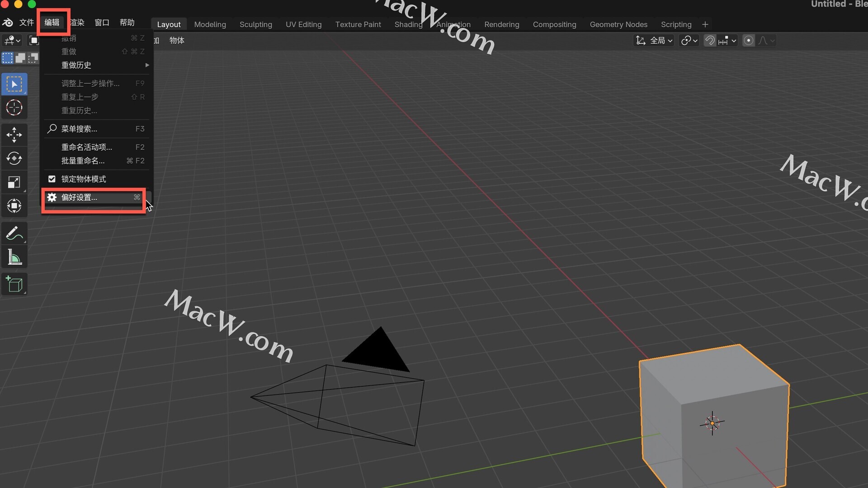Select the Move tool
868x488 pixels.
click(14, 135)
